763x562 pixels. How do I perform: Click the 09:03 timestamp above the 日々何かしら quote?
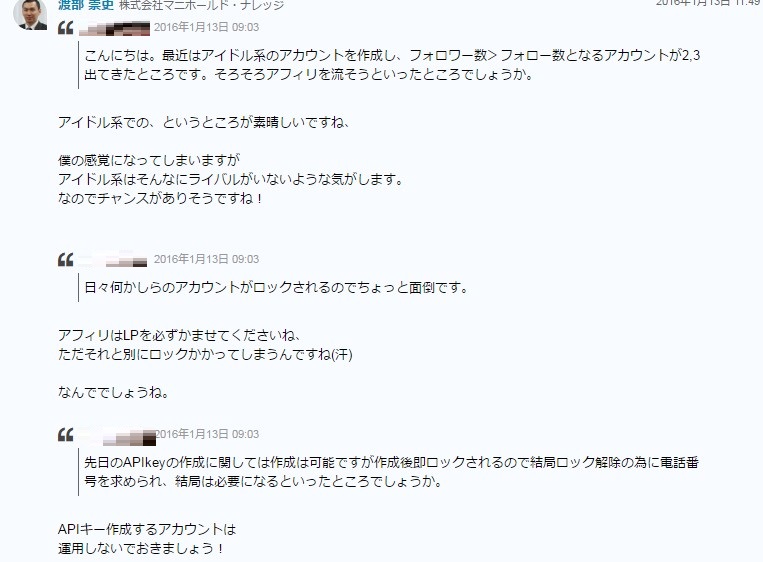(206, 259)
